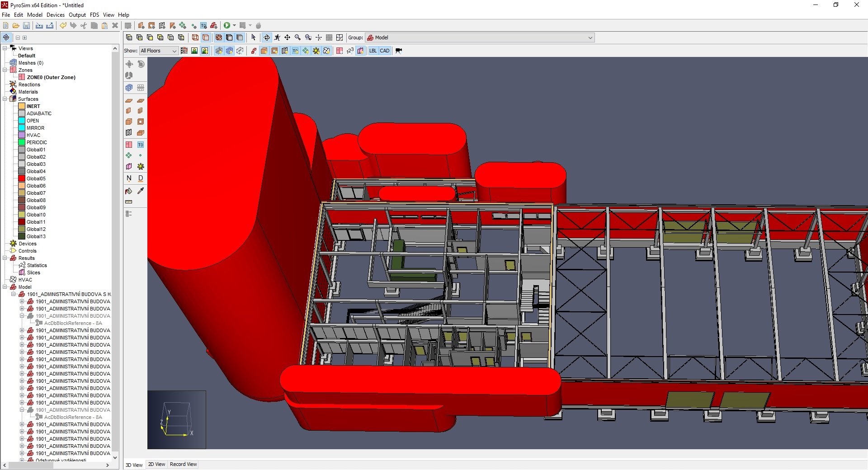Select the first AcDbBlockReference - 8A item

pos(73,323)
